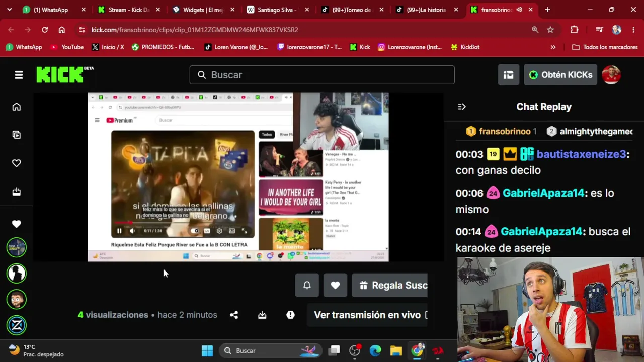Open the KickBot bookmark
The height and width of the screenshot is (362, 644).
coord(465,47)
